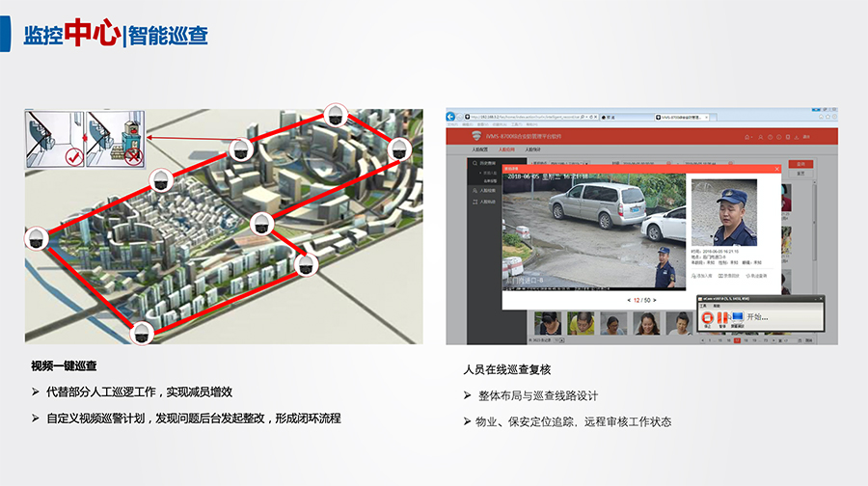868x486 pixels.
Task: Click the browser address bar URL field
Action: (x=526, y=117)
